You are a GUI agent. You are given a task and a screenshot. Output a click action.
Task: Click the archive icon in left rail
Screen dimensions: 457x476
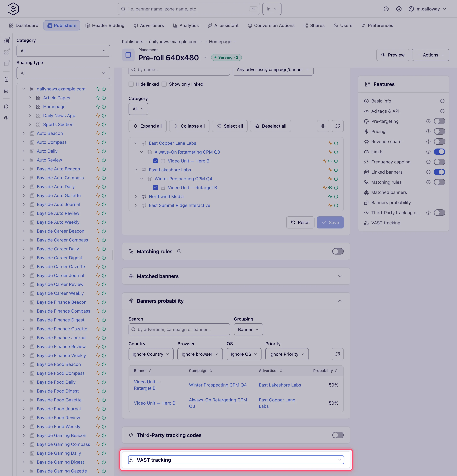(x=6, y=91)
